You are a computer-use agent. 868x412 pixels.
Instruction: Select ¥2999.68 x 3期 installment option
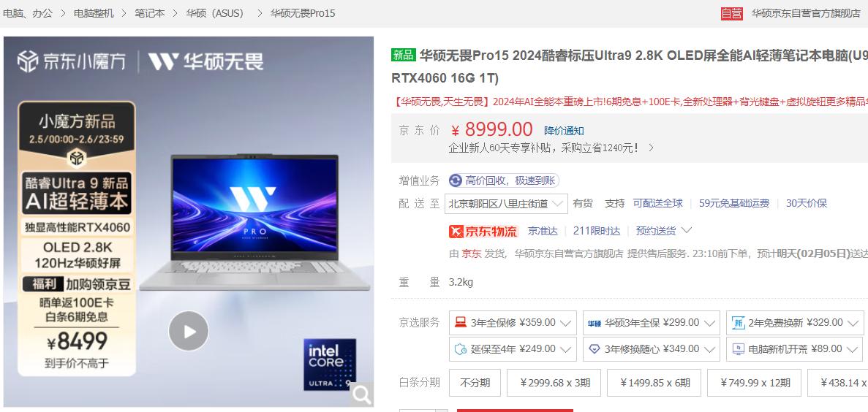pos(554,383)
